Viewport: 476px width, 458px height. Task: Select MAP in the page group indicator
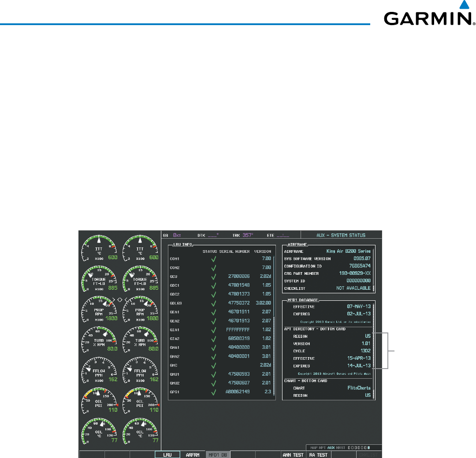pyautogui.click(x=314, y=448)
